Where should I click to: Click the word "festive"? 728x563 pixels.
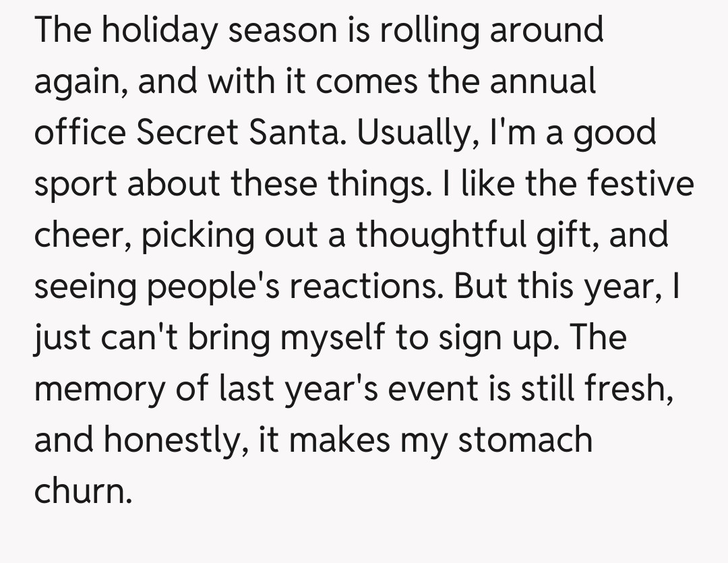point(640,185)
